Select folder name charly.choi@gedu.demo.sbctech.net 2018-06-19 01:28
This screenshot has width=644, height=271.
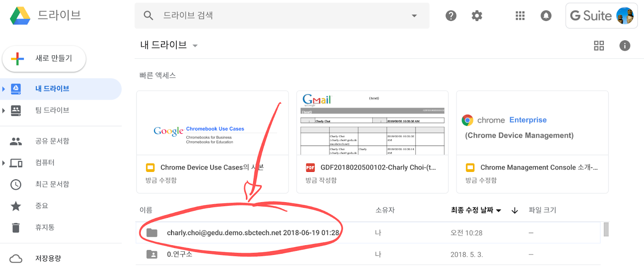click(253, 233)
